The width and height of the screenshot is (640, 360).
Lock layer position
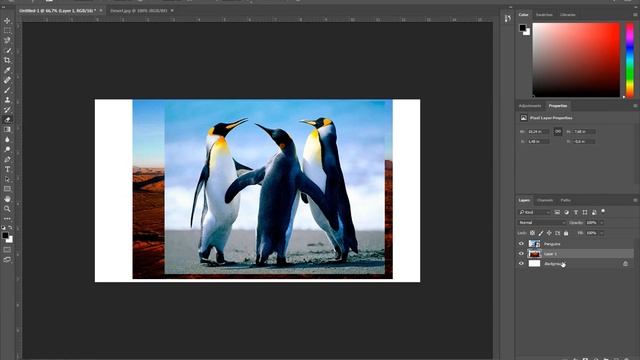549,233
